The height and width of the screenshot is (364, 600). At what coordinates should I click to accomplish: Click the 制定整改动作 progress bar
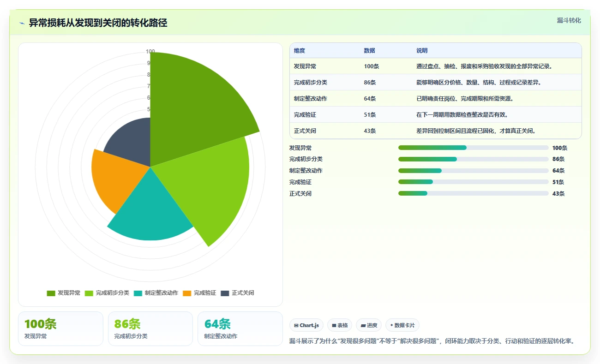(x=473, y=171)
